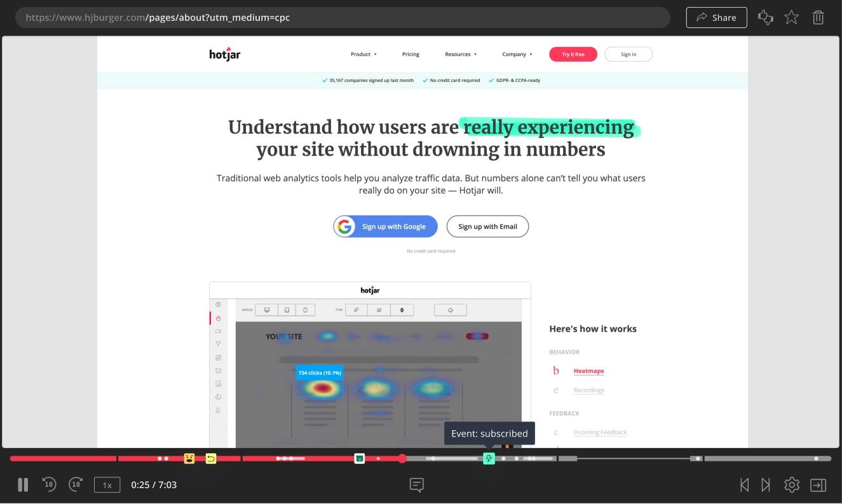Image resolution: width=842 pixels, height=504 pixels.
Task: Select desktop device icon in heatmap preview
Action: [x=267, y=310]
